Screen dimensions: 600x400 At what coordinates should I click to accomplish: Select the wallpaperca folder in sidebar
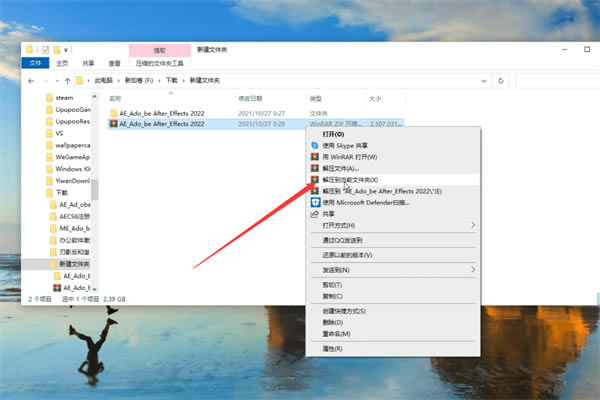pyautogui.click(x=68, y=145)
